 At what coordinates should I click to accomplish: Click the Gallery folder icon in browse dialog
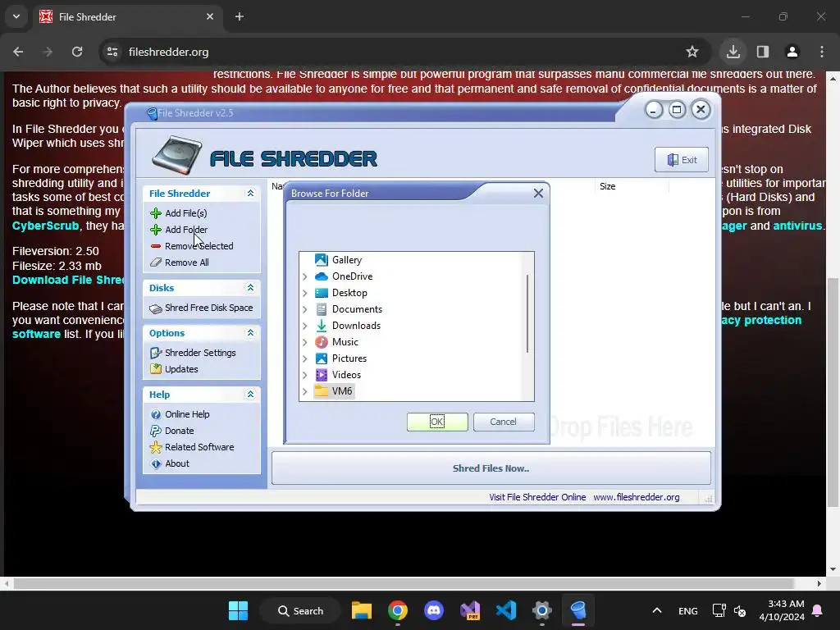(x=322, y=260)
